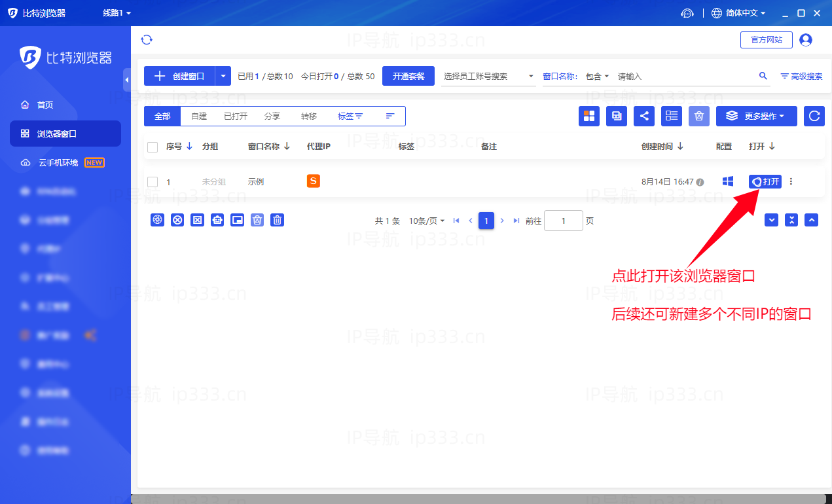
Task: Click the bottom square-X icon
Action: coord(197,220)
